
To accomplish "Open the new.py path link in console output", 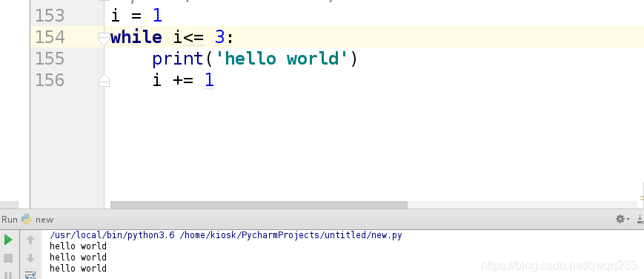I will point(291,235).
